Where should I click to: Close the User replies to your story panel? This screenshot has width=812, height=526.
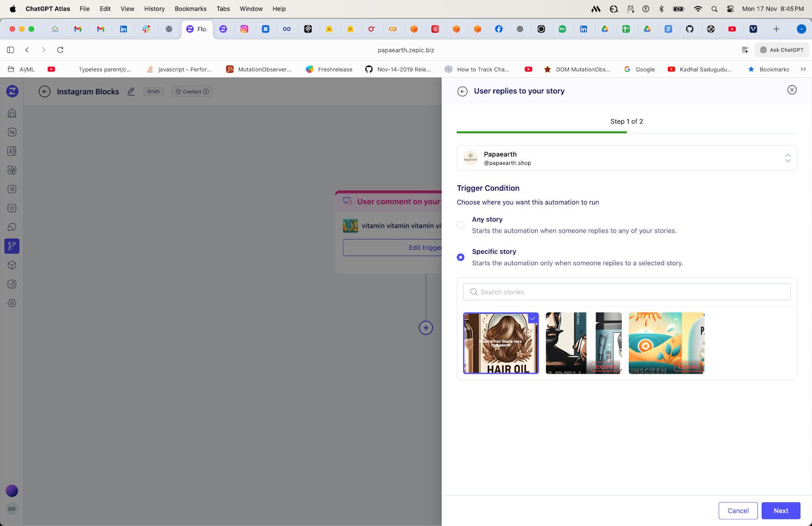click(x=792, y=90)
